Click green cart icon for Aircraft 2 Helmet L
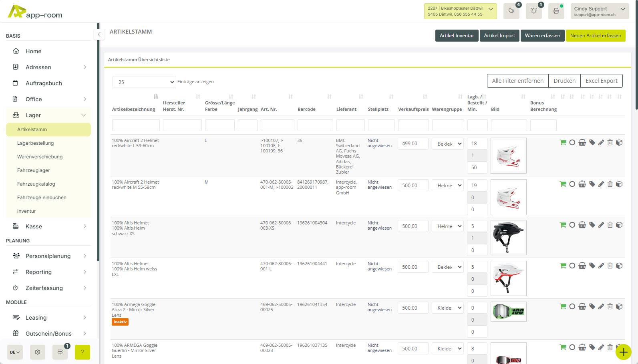This screenshot has height=364, width=638. click(563, 143)
